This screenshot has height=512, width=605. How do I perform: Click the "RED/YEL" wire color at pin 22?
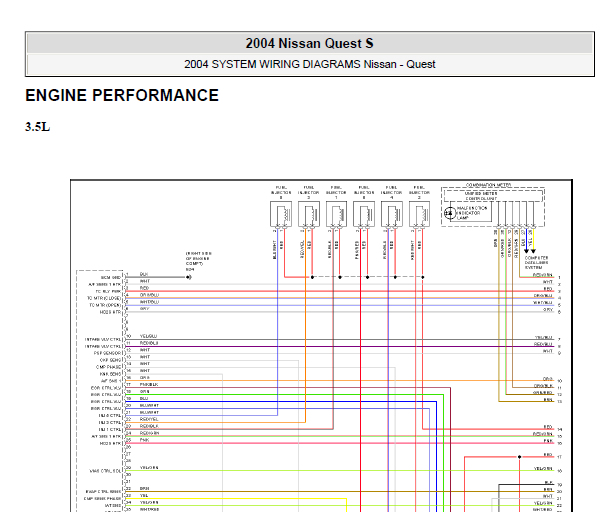pos(149,419)
